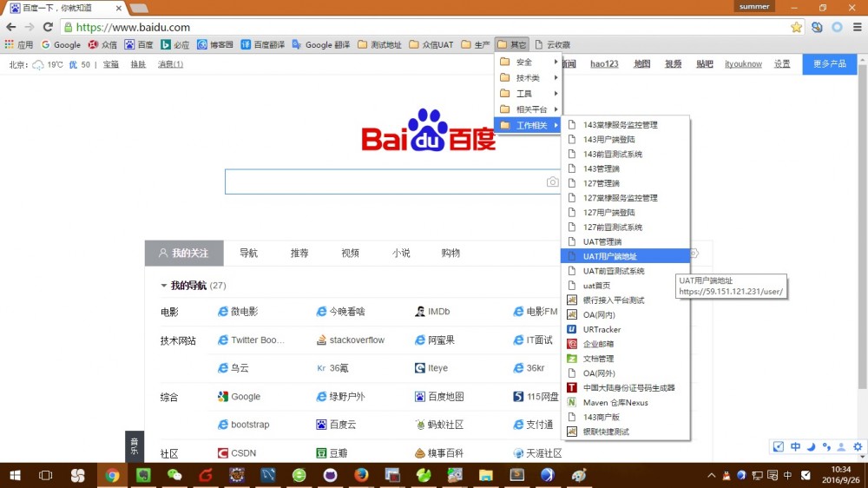The height and width of the screenshot is (488, 868).
Task: Switch to 导航 tab
Action: pos(248,254)
